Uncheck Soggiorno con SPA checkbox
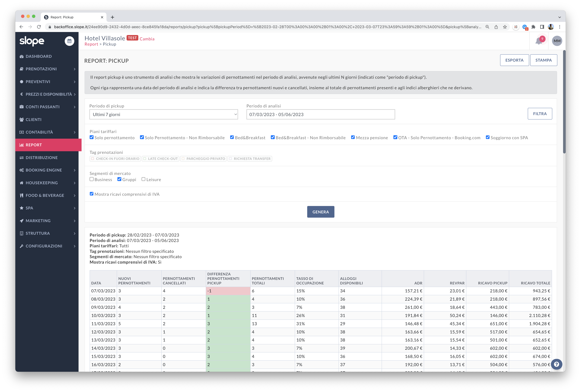The image size is (581, 392). 488,137
